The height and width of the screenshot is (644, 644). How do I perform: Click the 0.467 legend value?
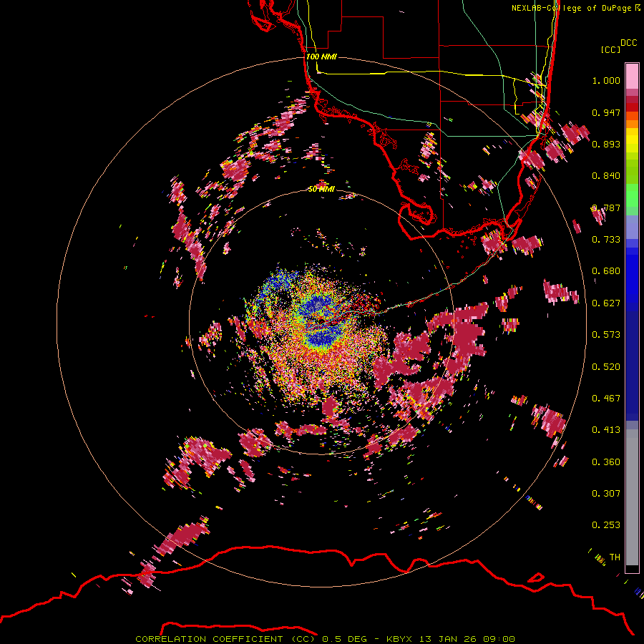[606, 399]
